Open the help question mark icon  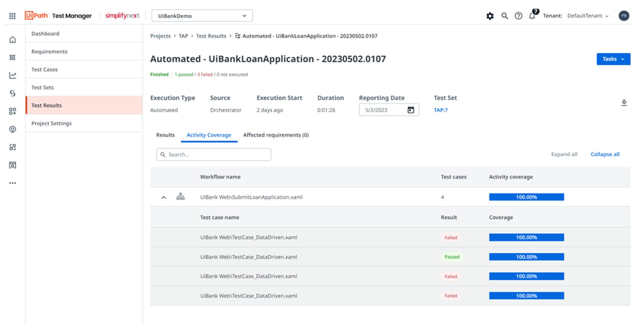point(518,16)
